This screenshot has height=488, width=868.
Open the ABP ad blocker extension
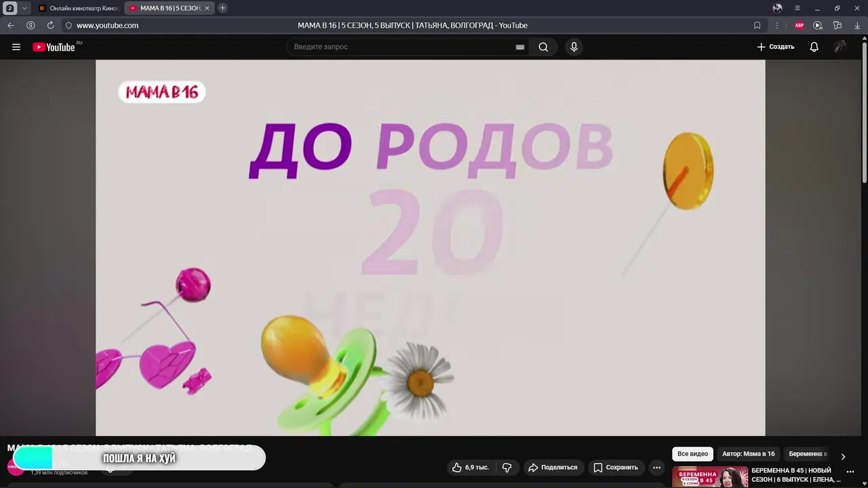coord(799,25)
